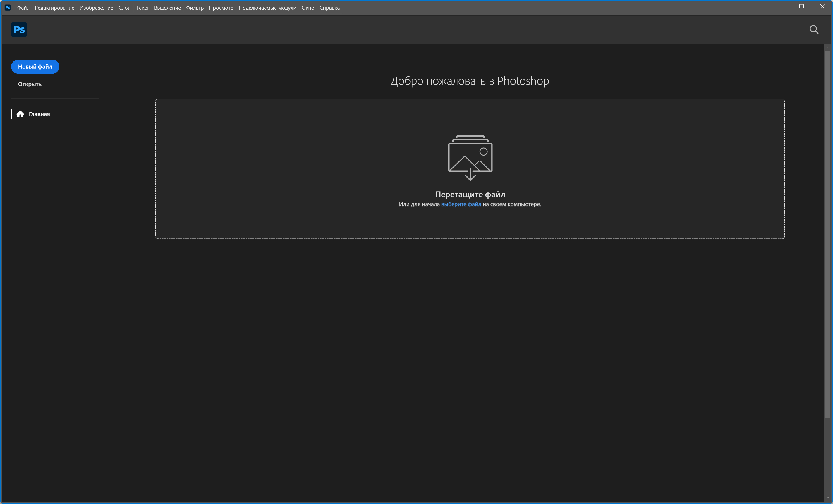
Task: Open the Изображение menu
Action: point(96,8)
